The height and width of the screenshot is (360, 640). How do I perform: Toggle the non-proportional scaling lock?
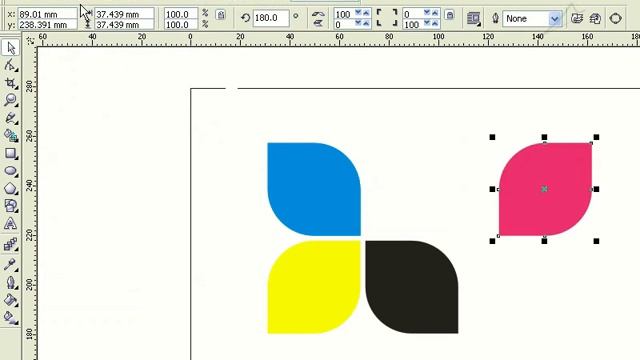click(221, 15)
